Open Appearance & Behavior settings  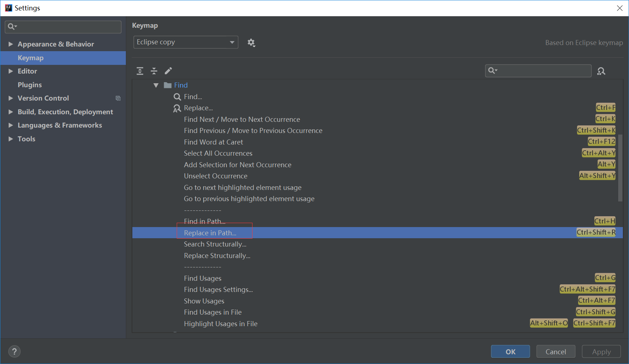coord(56,44)
